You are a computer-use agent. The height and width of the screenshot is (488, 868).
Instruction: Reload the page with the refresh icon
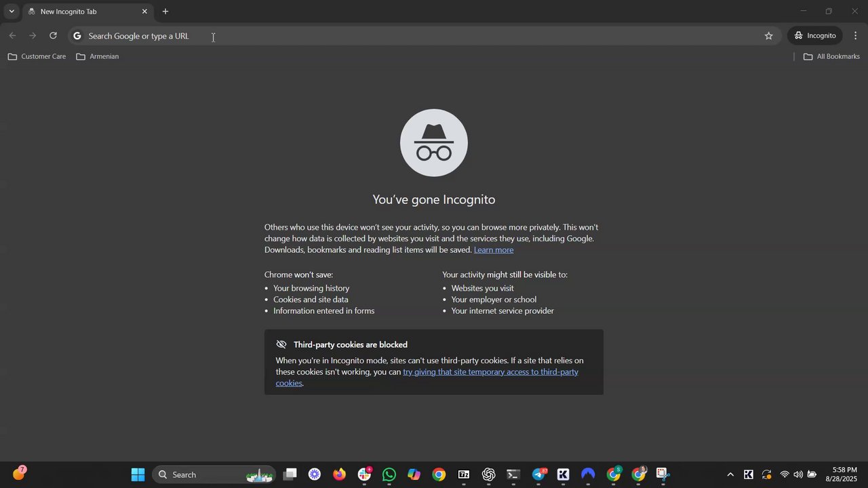click(x=53, y=36)
